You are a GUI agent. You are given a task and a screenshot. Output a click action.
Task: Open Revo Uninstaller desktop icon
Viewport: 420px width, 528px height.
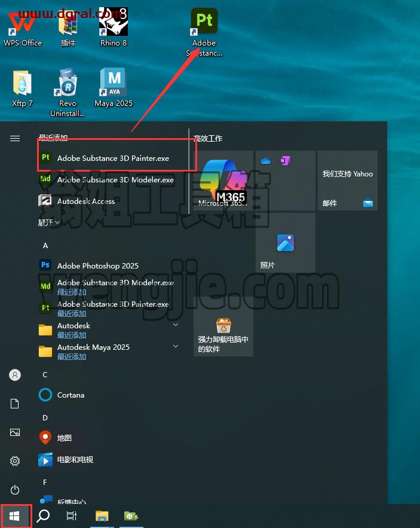point(68,93)
